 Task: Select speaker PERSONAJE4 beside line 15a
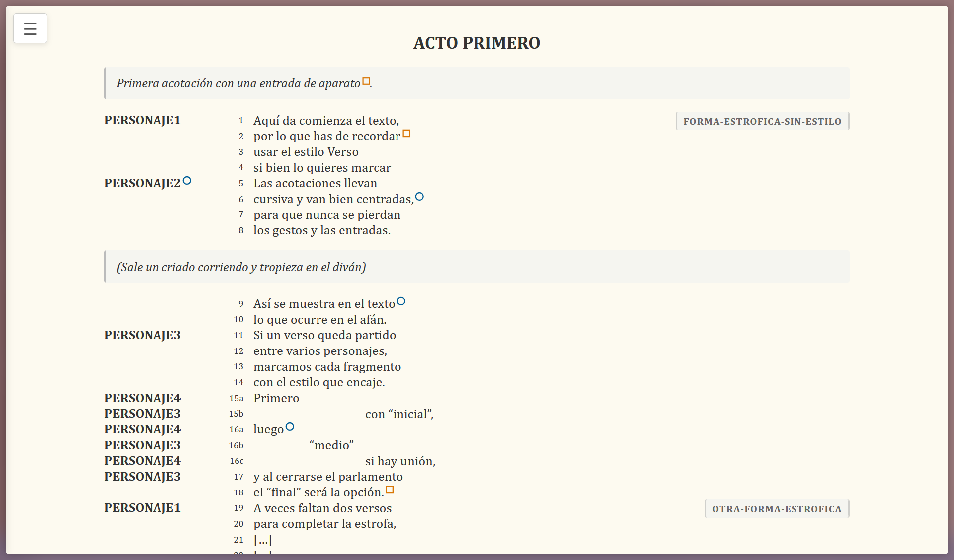pyautogui.click(x=142, y=398)
